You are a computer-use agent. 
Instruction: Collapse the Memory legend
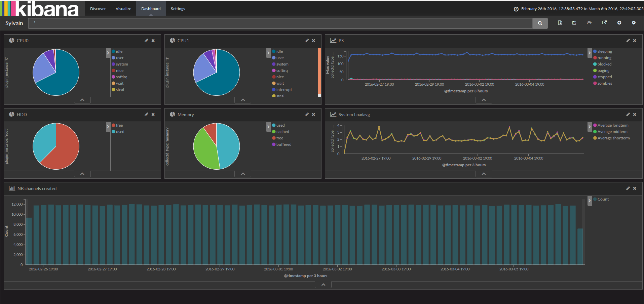point(268,127)
